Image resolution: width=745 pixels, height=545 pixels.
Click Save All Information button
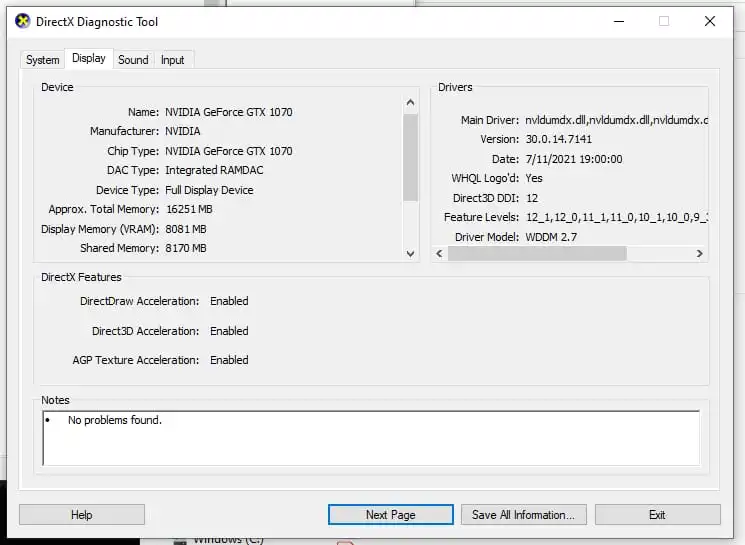(x=524, y=515)
